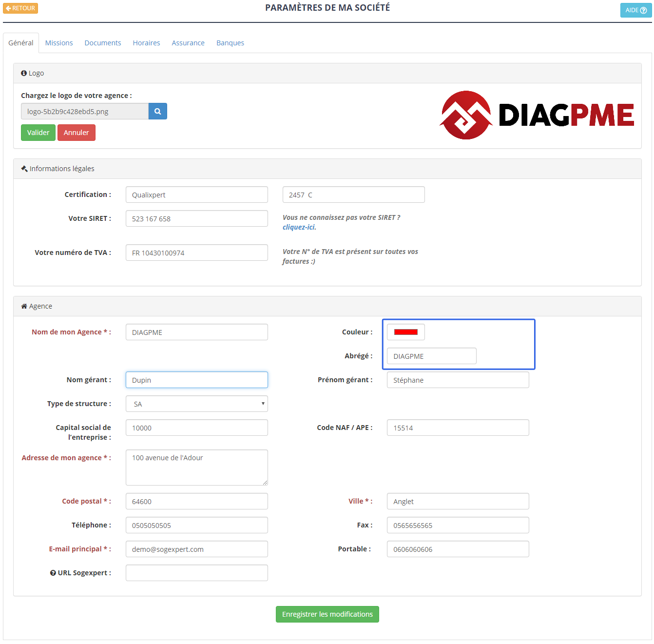Open the Documents tab
654x644 pixels.
(103, 43)
